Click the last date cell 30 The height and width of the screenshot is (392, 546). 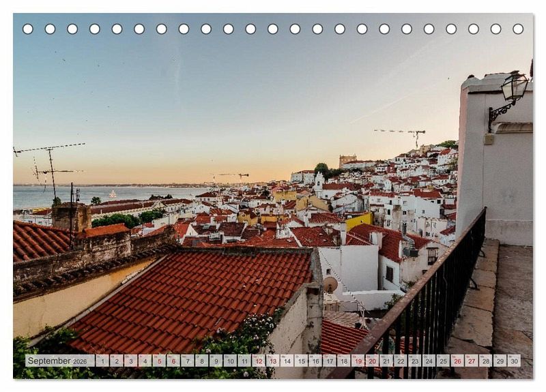click(x=515, y=361)
